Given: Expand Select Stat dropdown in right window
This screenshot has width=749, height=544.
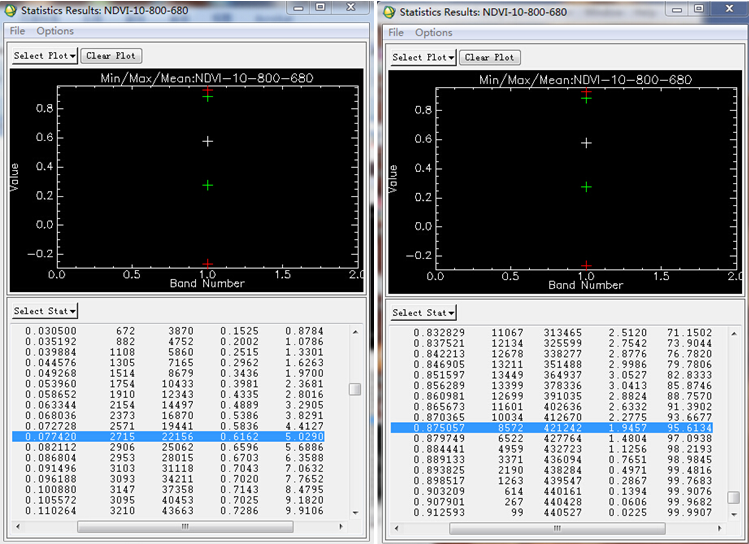Looking at the screenshot, I should pyautogui.click(x=423, y=313).
